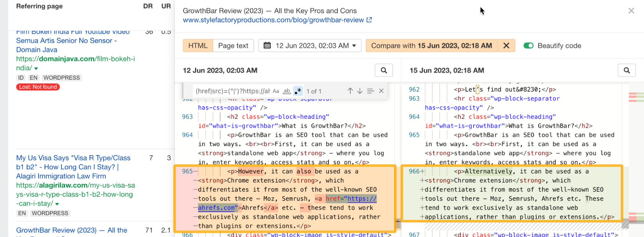Screen dimensions: 644x237
Task: Click line number 964 in right diff
Action: coord(414,117)
